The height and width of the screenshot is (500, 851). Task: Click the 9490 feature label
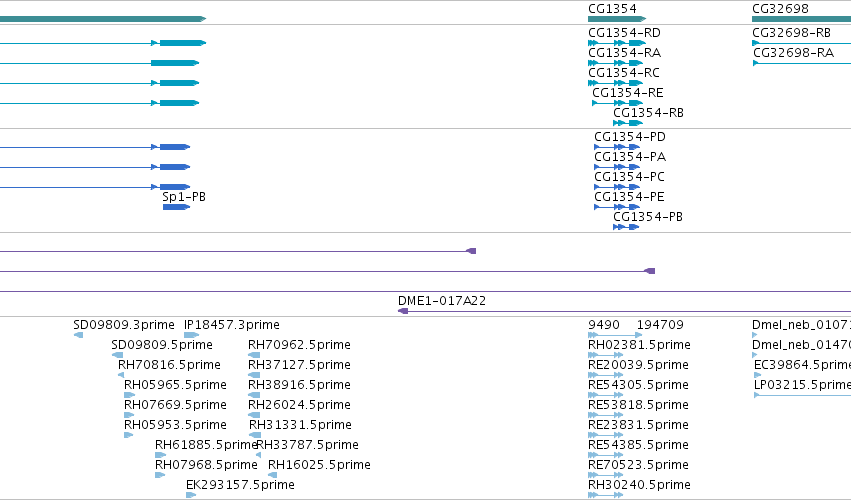(604, 325)
